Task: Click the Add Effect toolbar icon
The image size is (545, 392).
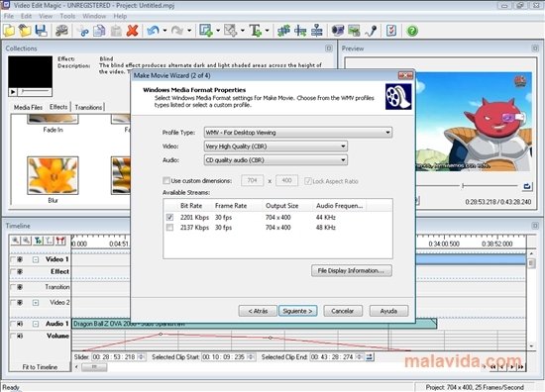Action: coord(206,31)
